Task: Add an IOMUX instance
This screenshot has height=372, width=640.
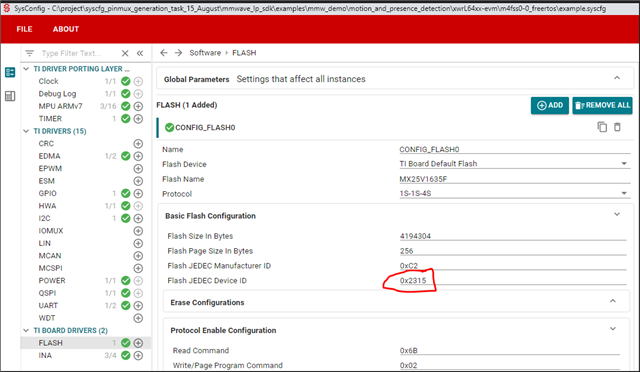Action: coord(138,231)
